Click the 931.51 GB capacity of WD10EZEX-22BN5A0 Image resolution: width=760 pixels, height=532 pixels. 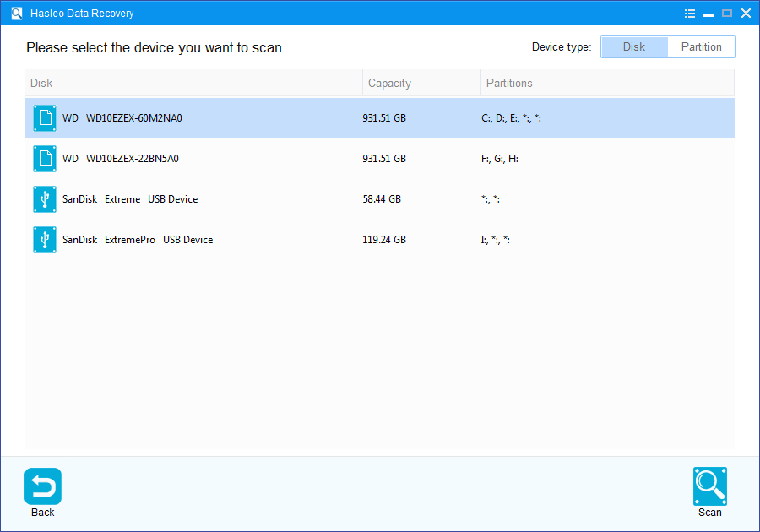(384, 159)
